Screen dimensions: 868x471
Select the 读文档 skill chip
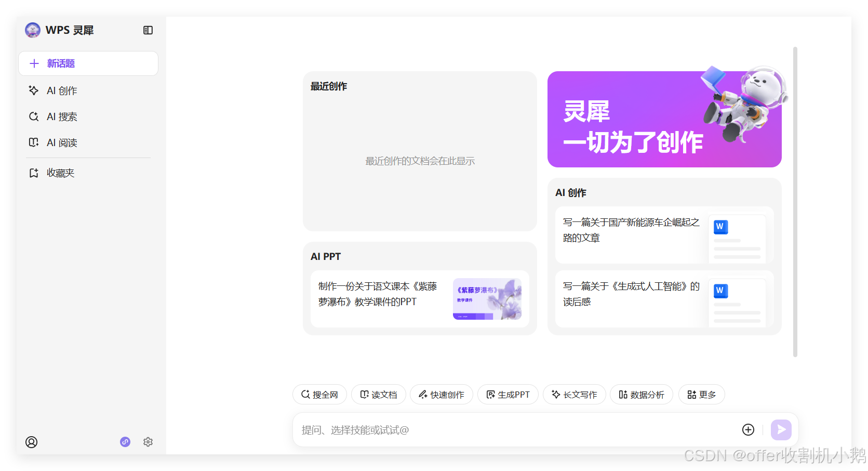(x=379, y=395)
